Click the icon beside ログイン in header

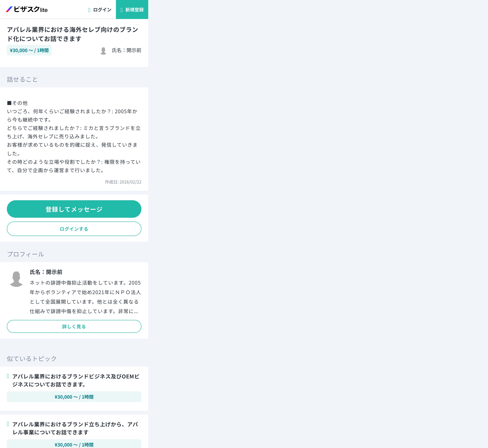pyautogui.click(x=89, y=10)
